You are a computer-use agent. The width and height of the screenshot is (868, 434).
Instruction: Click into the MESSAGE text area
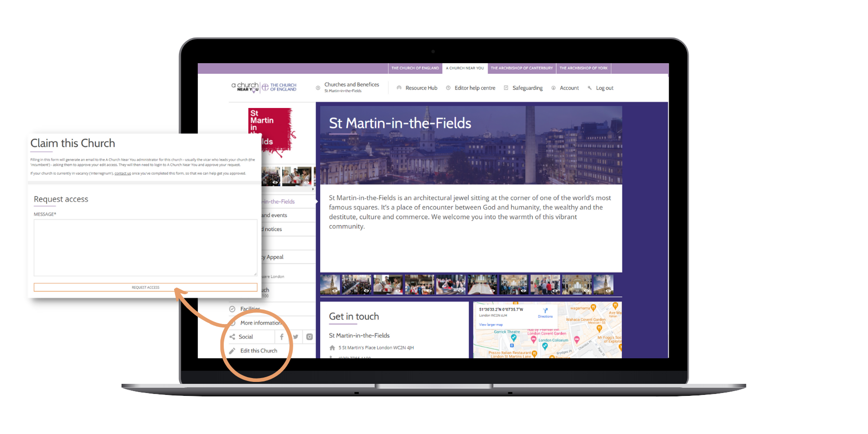point(146,248)
